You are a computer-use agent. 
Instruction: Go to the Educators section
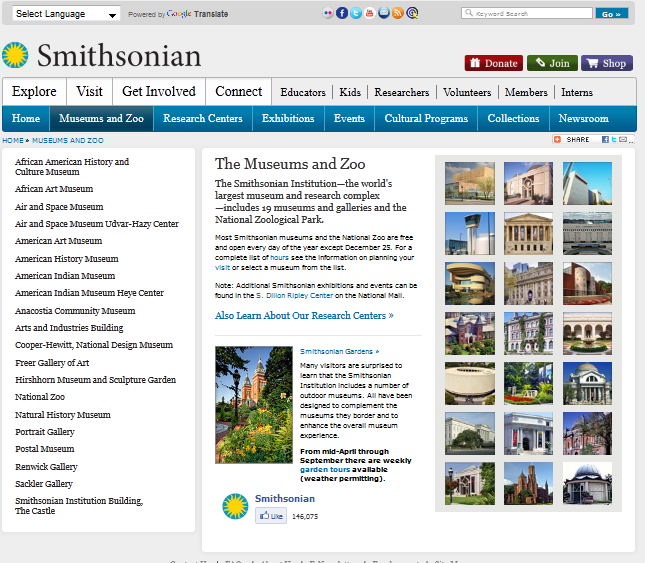click(303, 92)
